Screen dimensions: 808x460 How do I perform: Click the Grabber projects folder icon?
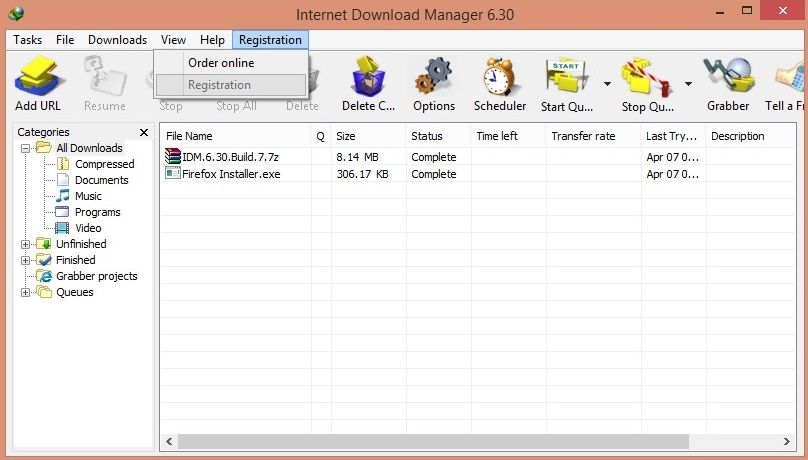point(44,276)
